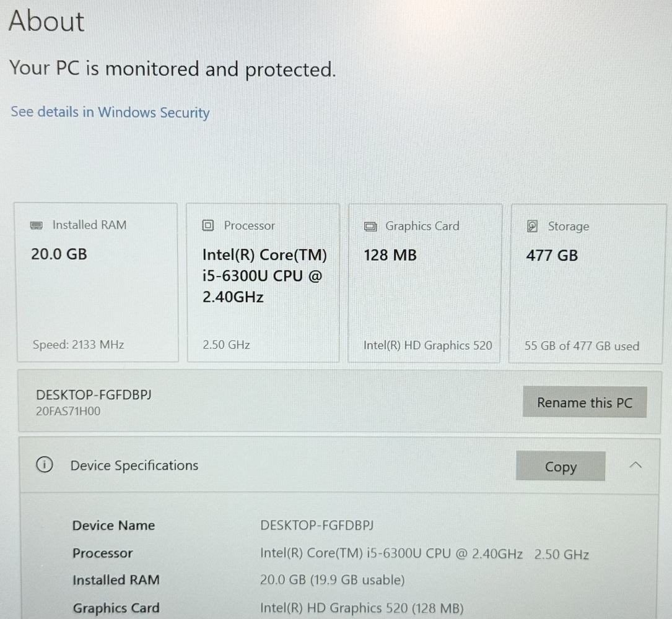672x619 pixels.
Task: Click the Intel HD Graphics 520 (128 MB) specification
Action: coord(361,608)
